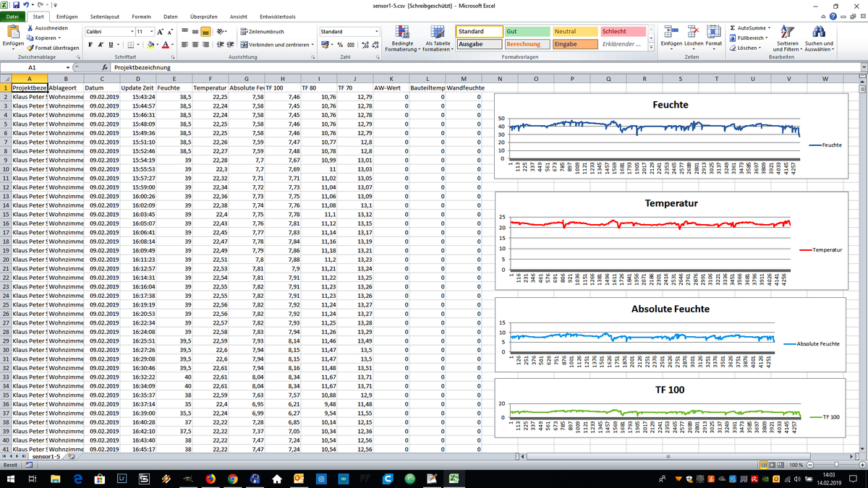Expand the formula bar with the arrow
868x488 pixels.
[863, 67]
